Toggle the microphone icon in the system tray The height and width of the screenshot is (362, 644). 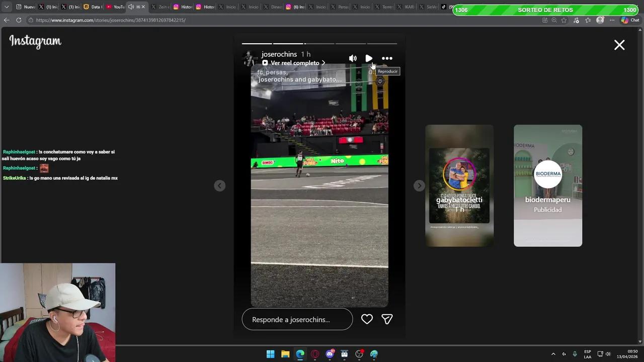point(575,353)
